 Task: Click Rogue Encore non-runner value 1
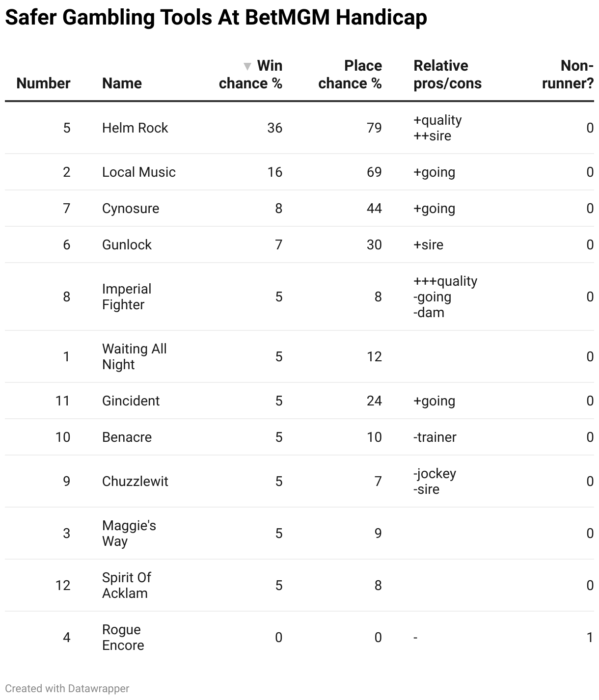click(x=590, y=638)
